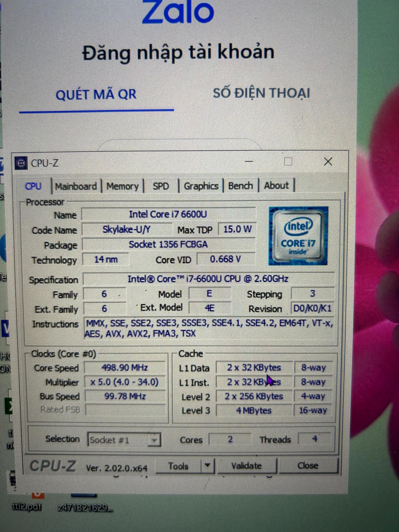
Task: Click the Core VID value 0.668 V
Action: click(226, 259)
